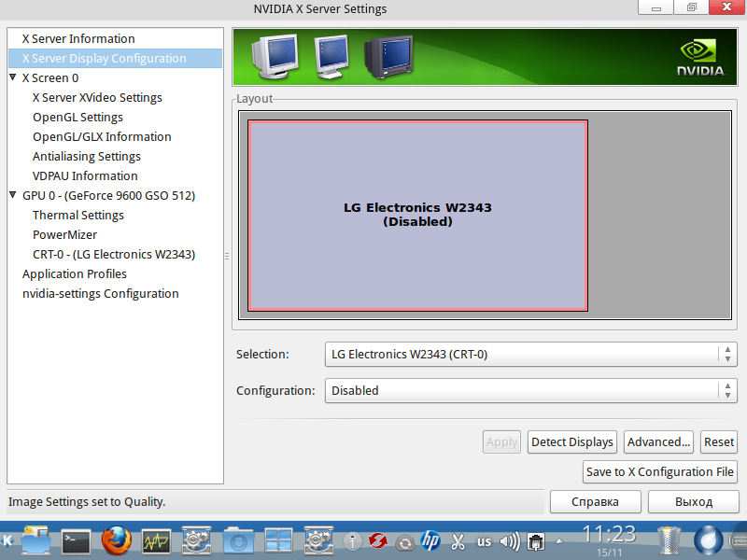Image resolution: width=747 pixels, height=560 pixels.
Task: Open the network connection tray icon
Action: point(536,541)
